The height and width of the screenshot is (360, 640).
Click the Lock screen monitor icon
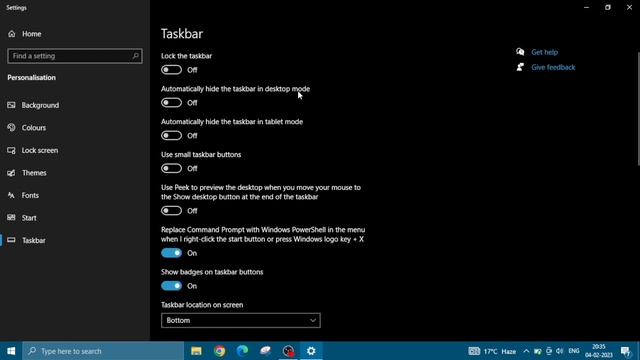pos(11,150)
